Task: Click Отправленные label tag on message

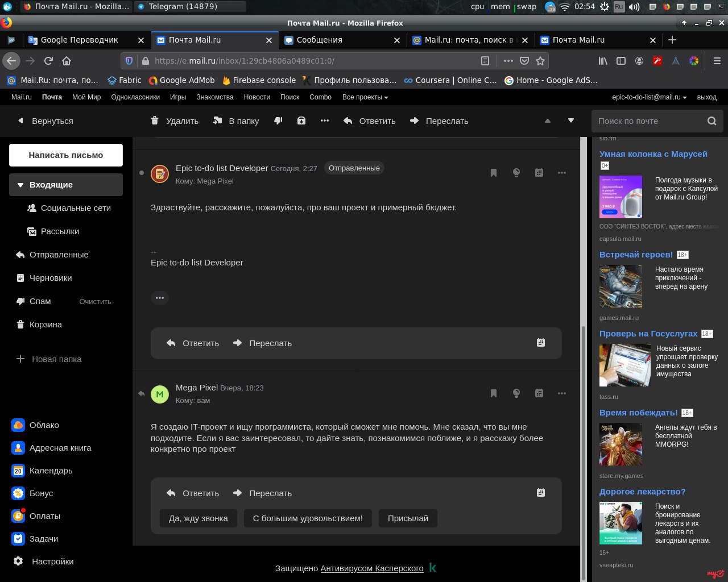Action: [354, 168]
